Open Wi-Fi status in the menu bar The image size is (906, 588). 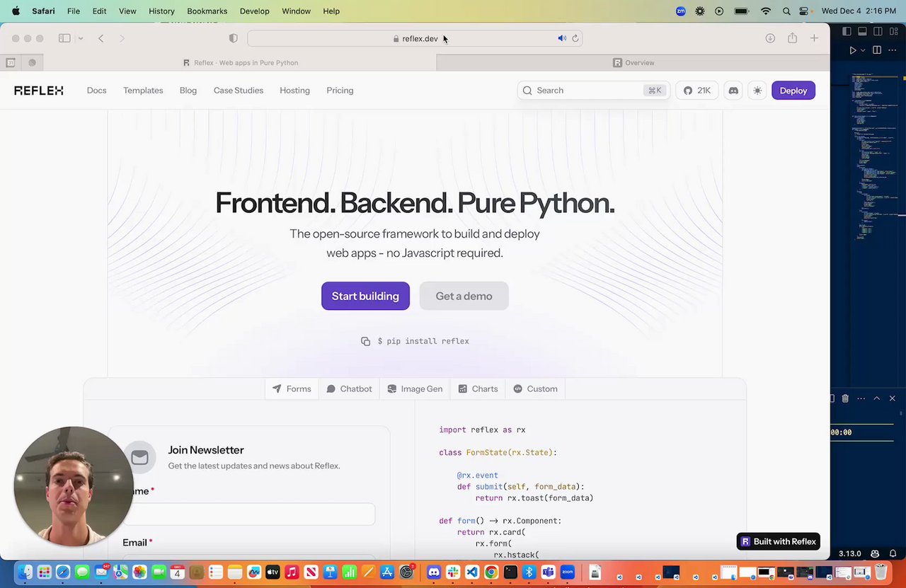click(x=765, y=11)
